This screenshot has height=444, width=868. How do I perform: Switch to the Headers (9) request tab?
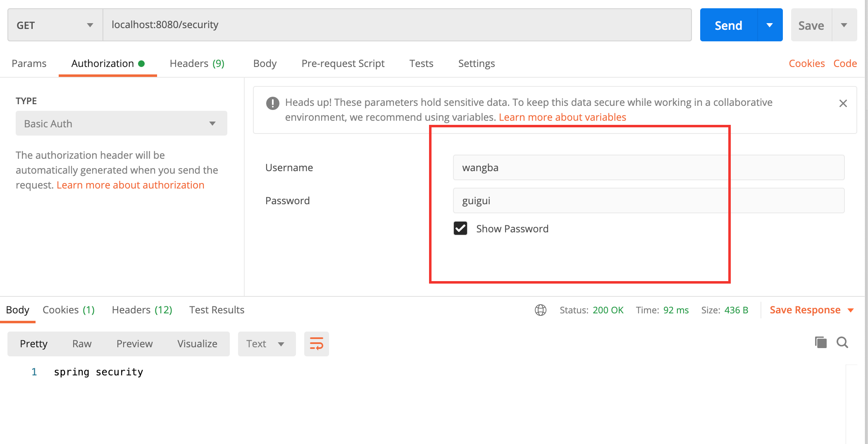click(197, 63)
